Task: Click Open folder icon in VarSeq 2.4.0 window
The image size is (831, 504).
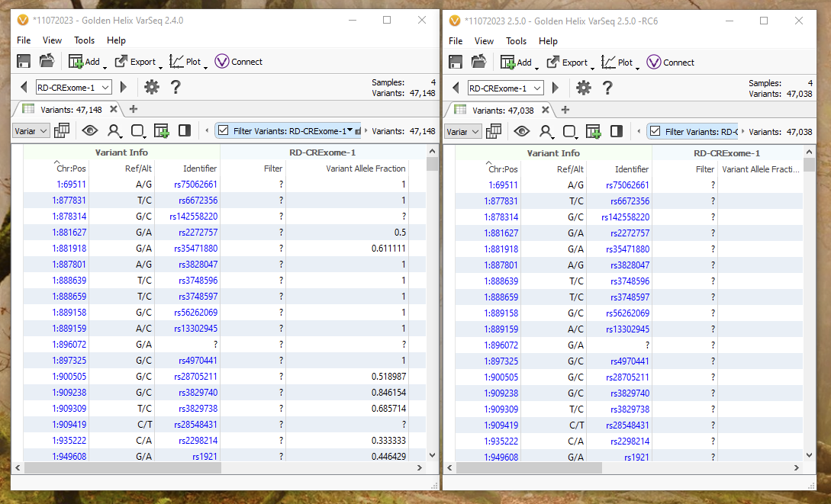Action: (47, 62)
